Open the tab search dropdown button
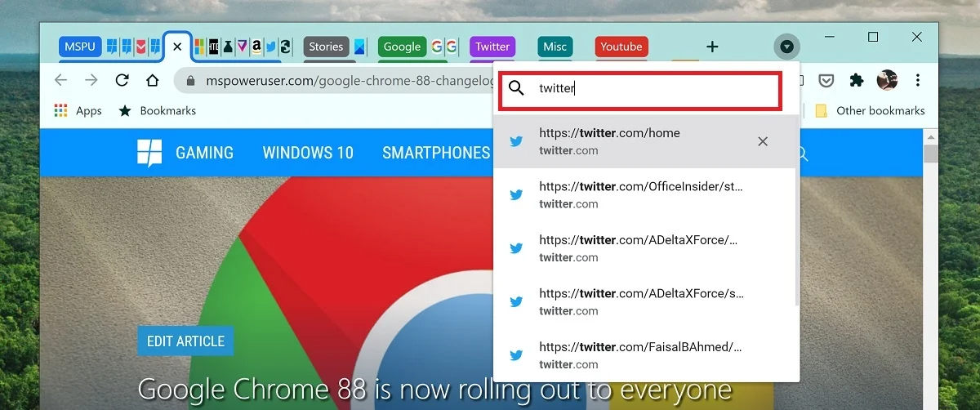Screen dimensions: 980x410 (x=786, y=47)
